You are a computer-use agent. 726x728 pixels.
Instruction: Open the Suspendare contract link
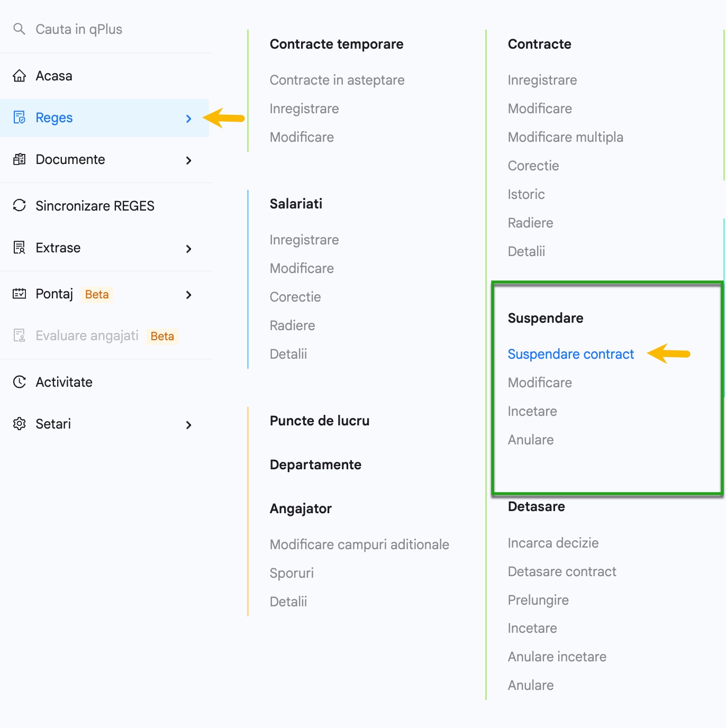pos(570,354)
